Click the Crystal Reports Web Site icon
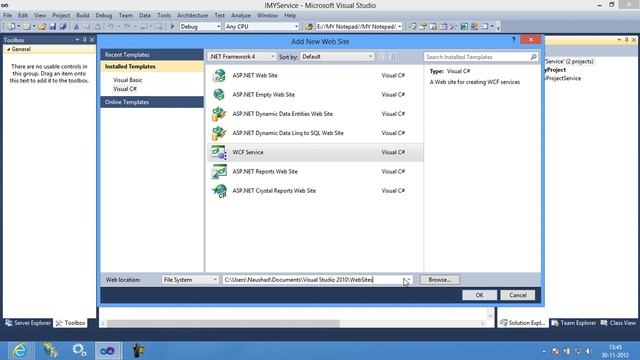 tap(219, 191)
